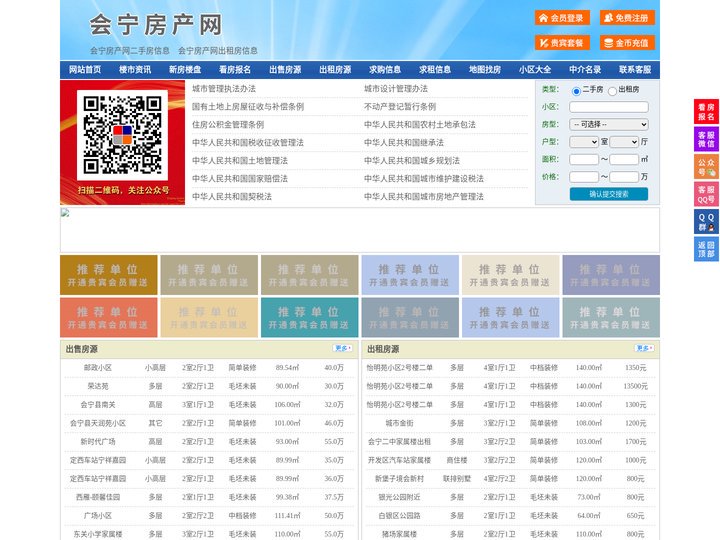
Task: Select the 出租房 radio button
Action: tap(612, 91)
